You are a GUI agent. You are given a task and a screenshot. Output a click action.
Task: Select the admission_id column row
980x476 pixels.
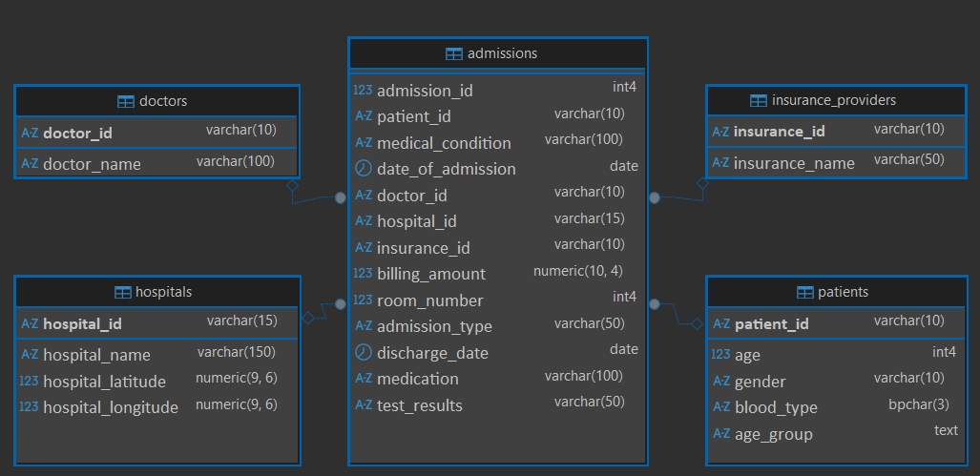[425, 91]
